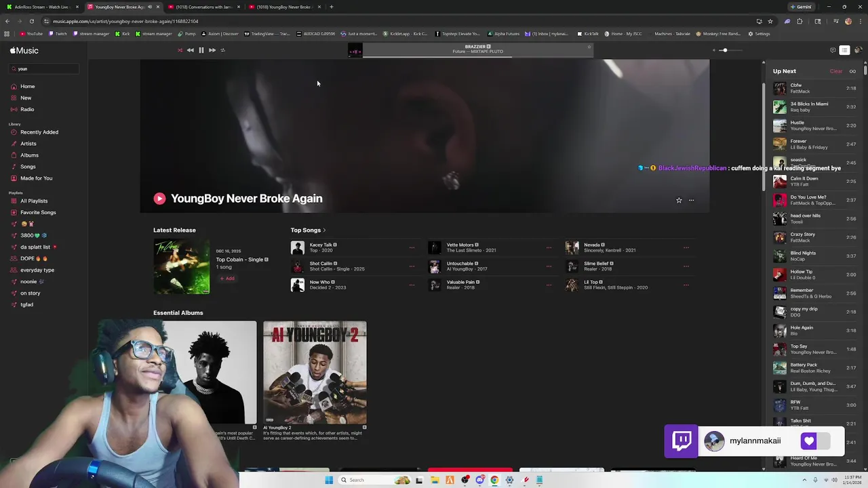
Task: Favorite the artist with star icon
Action: point(679,200)
